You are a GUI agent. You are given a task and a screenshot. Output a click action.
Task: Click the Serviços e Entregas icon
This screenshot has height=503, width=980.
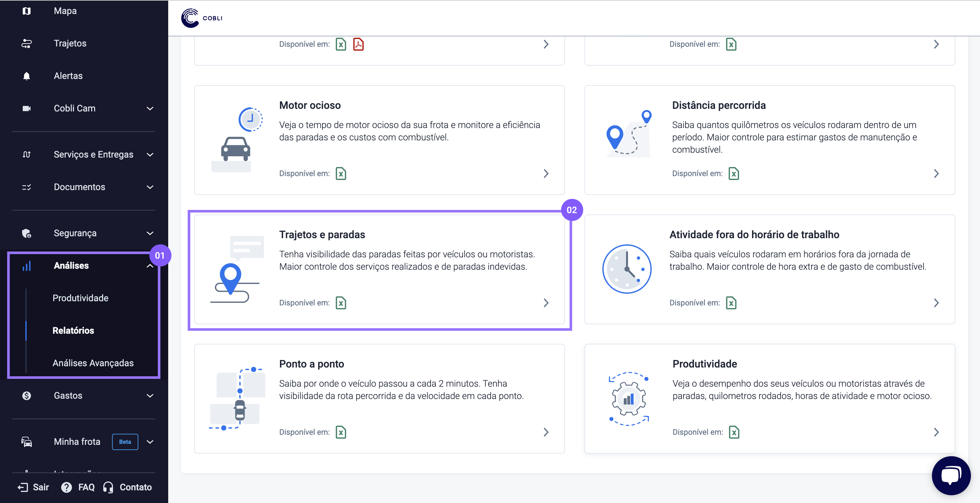tap(26, 155)
